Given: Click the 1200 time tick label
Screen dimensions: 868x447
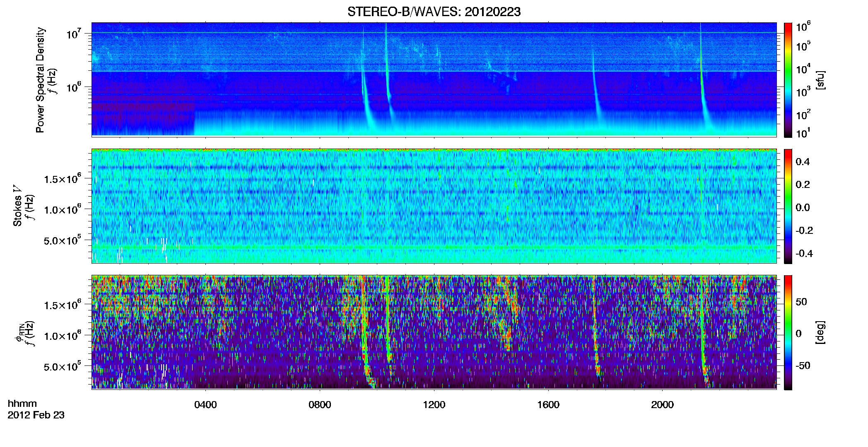Looking at the screenshot, I should point(434,405).
